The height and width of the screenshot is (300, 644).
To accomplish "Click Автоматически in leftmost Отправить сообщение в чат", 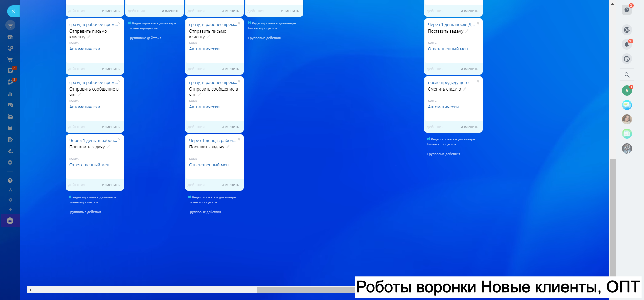I will 85,107.
